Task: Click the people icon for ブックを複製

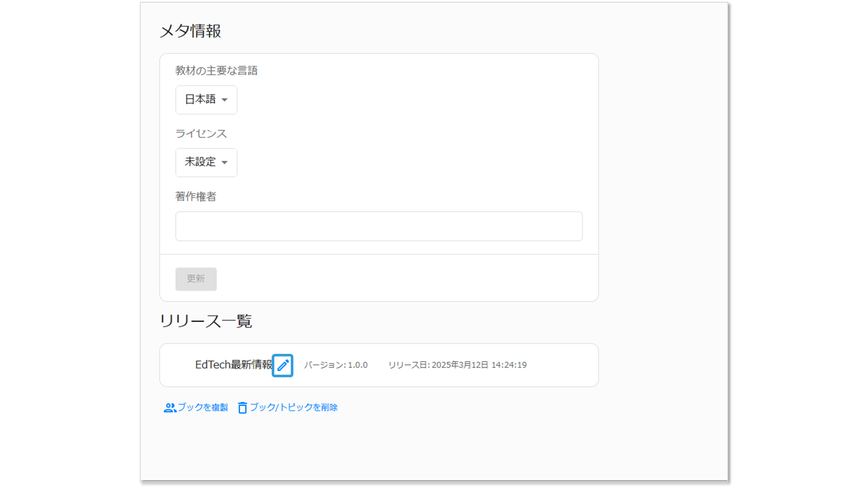Action: (x=170, y=408)
